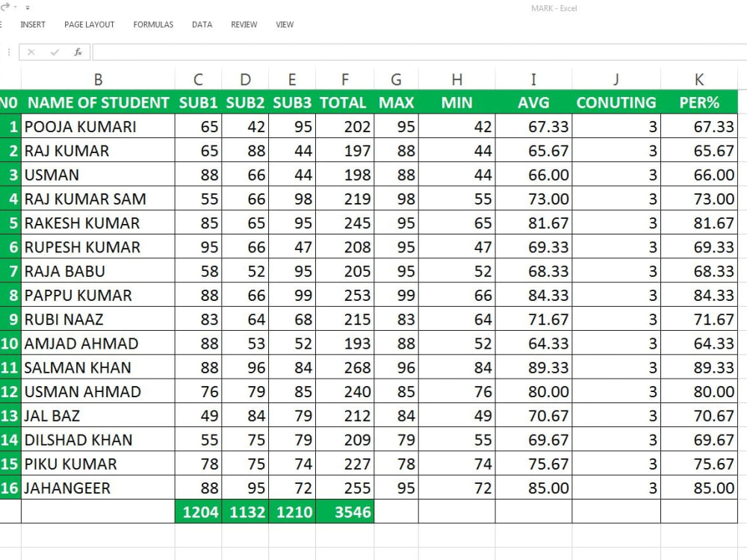This screenshot has width=747, height=560.
Task: Select column B header
Action: pyautogui.click(x=98, y=79)
